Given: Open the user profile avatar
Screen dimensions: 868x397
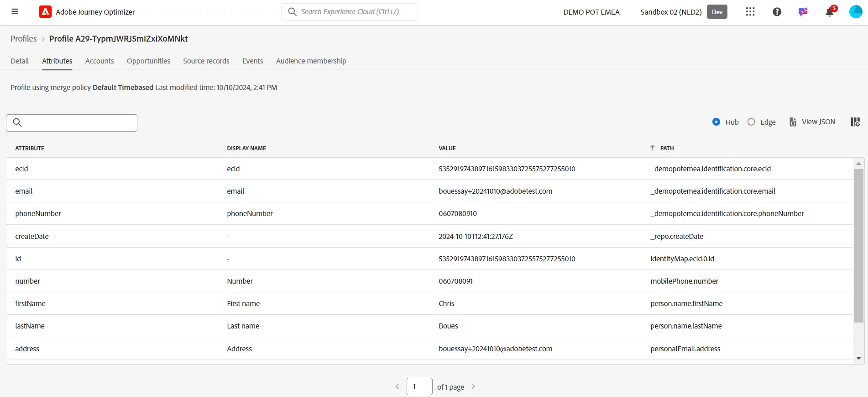Looking at the screenshot, I should coord(856,12).
